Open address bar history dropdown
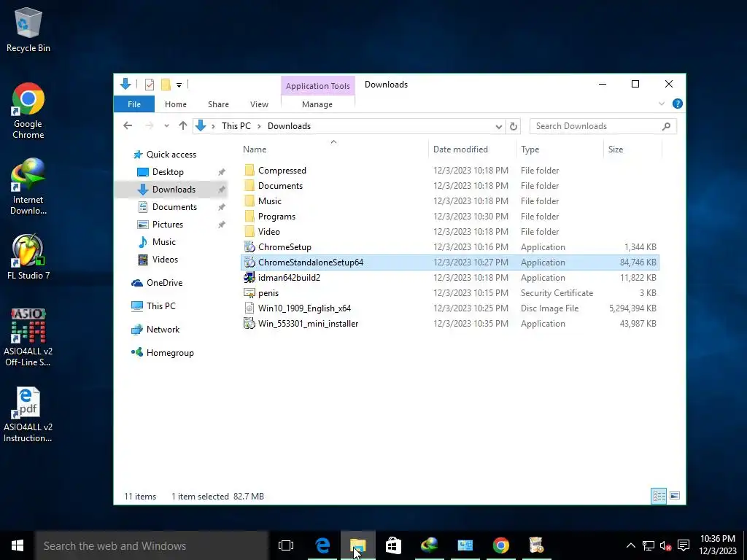The height and width of the screenshot is (560, 747). [x=498, y=127]
